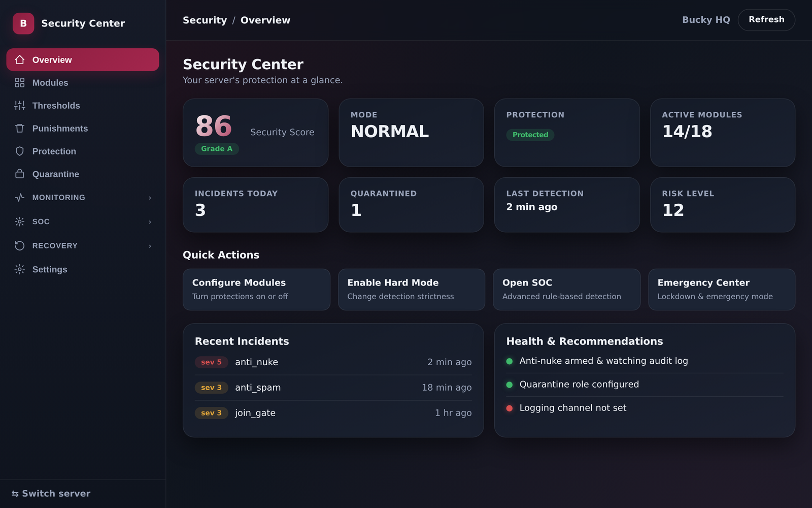Image resolution: width=812 pixels, height=508 pixels.
Task: Click the Overview breadcrumb
Action: point(265,20)
